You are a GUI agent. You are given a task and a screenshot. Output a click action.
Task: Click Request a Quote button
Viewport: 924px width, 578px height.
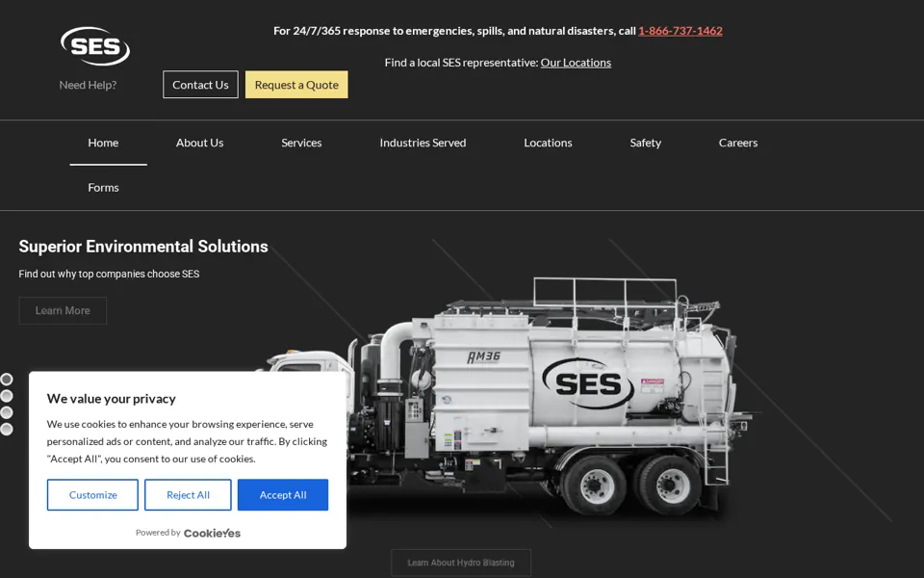click(x=296, y=85)
